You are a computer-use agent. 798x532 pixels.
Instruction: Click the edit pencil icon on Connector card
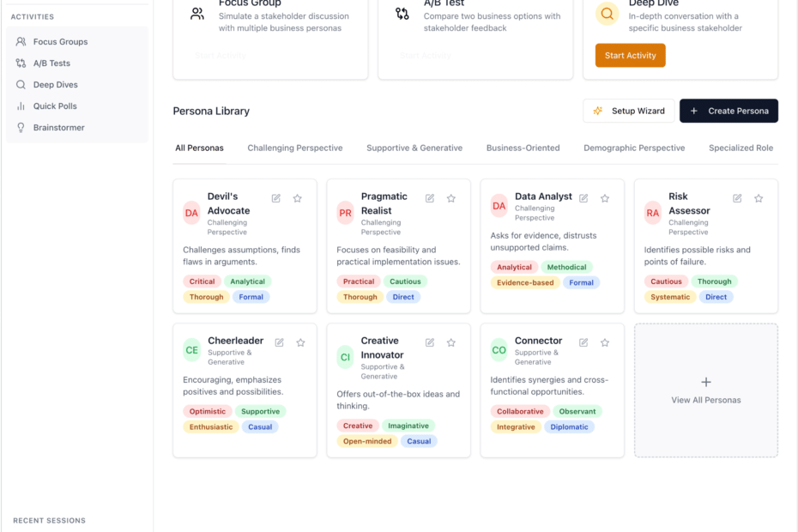pyautogui.click(x=583, y=342)
